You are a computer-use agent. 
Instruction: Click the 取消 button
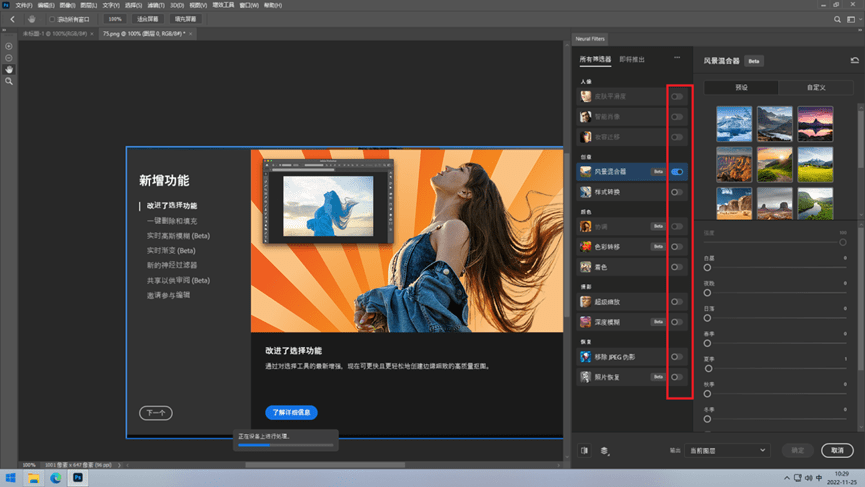pyautogui.click(x=837, y=450)
